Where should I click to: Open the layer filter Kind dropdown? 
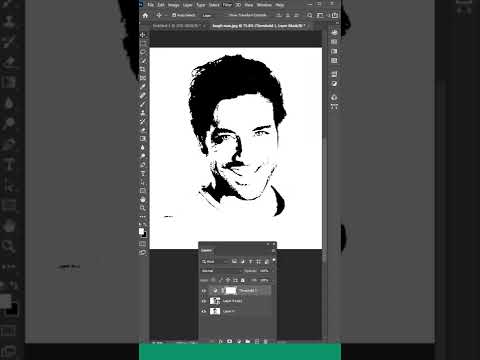tap(214, 262)
